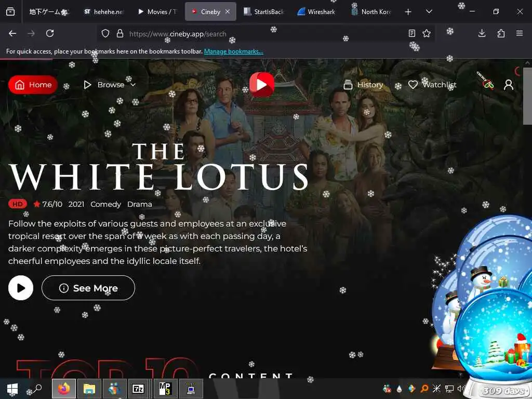Click the white snowflake tray icon
The width and height of the screenshot is (532, 399).
tap(436, 389)
